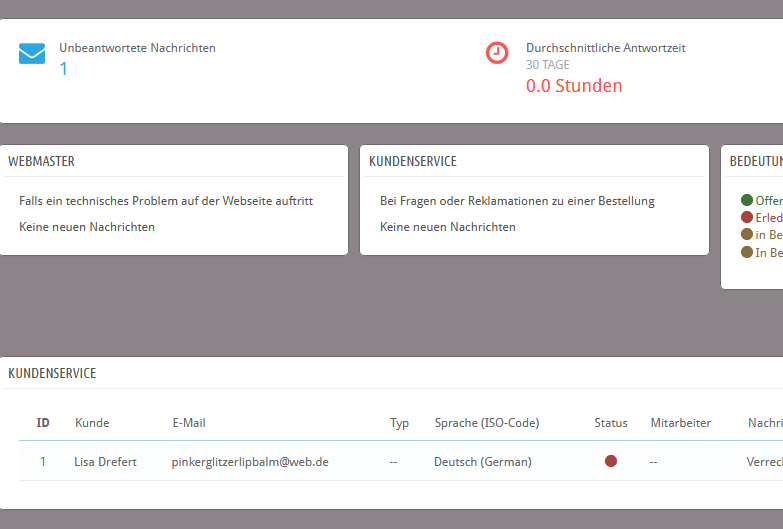This screenshot has height=529, width=783.
Task: Open the customer Lisa Drefert entry
Action: (x=105, y=462)
